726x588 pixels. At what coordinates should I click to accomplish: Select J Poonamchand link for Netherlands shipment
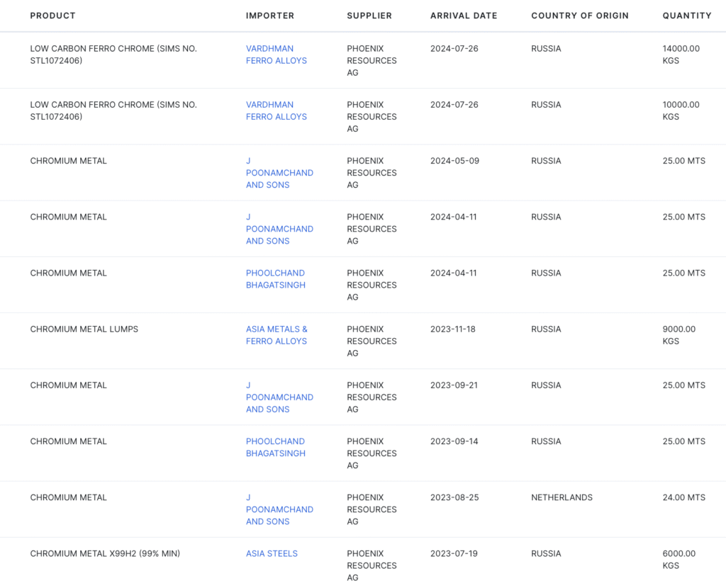click(279, 509)
